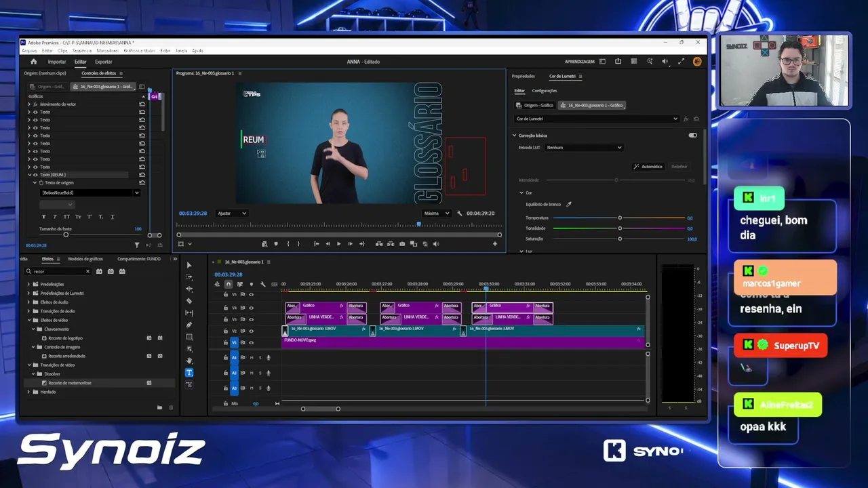This screenshot has width=868, height=488.
Task: Select the Rectangle tool
Action: click(x=189, y=337)
